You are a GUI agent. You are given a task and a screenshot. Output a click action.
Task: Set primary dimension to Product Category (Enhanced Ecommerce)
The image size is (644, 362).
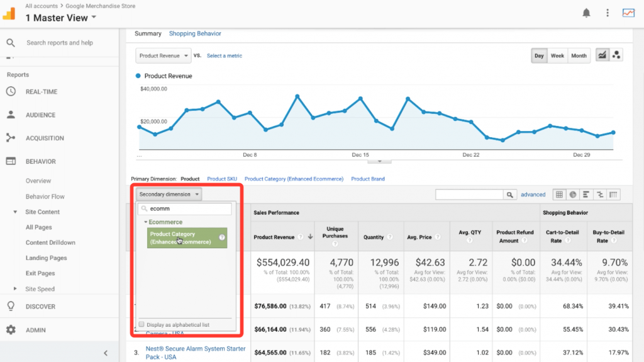pos(294,179)
